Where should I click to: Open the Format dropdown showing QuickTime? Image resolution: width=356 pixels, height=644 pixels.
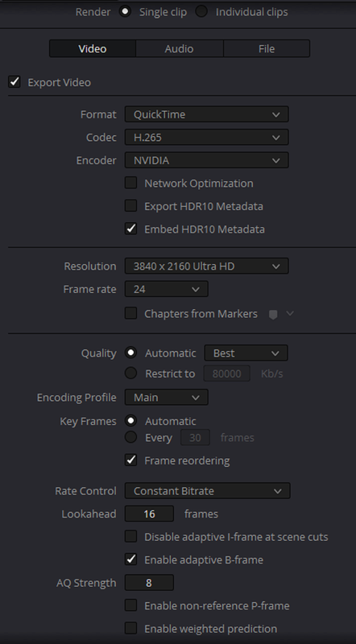tap(207, 114)
